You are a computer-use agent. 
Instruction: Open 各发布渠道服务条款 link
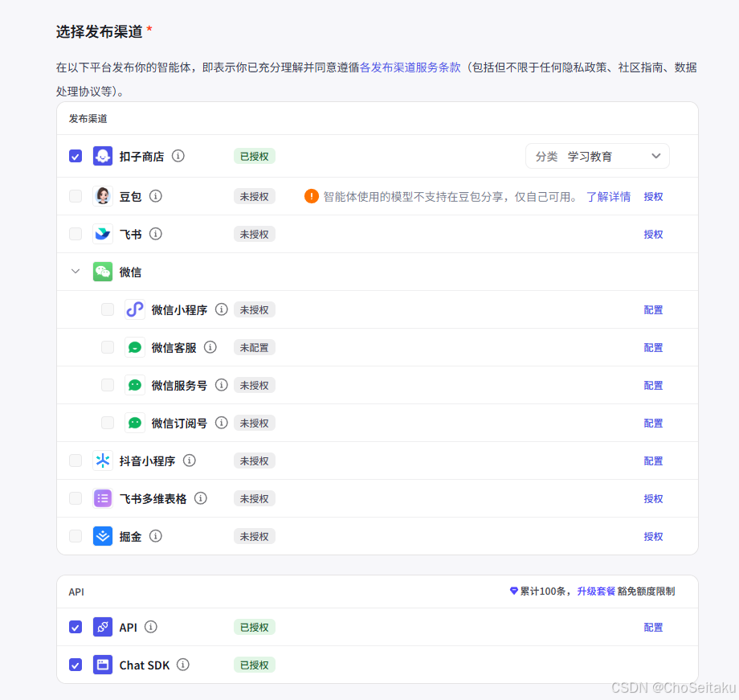click(x=410, y=68)
